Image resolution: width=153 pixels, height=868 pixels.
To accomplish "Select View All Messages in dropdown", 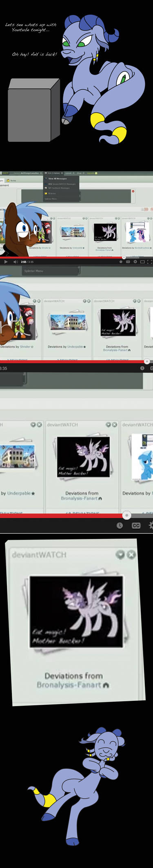I will click(58, 179).
